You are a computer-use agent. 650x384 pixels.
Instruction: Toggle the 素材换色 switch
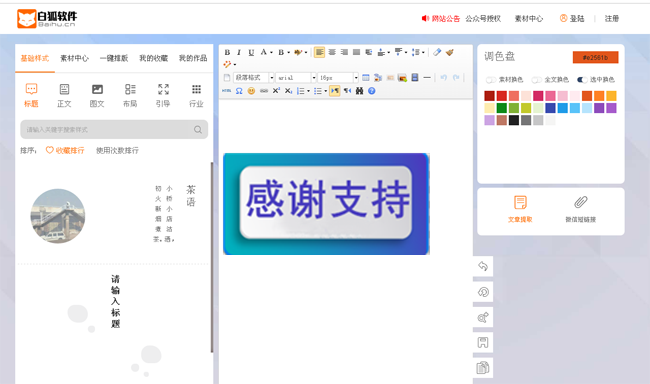[x=491, y=80]
